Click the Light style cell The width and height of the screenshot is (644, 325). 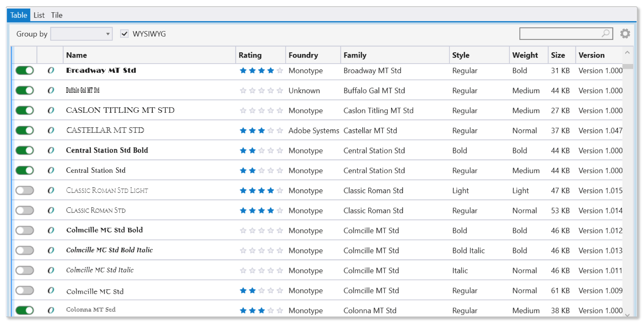460,191
